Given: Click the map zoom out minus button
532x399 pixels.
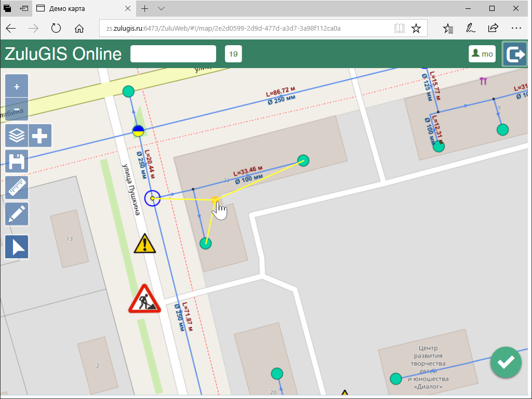Looking at the screenshot, I should click(x=17, y=110).
